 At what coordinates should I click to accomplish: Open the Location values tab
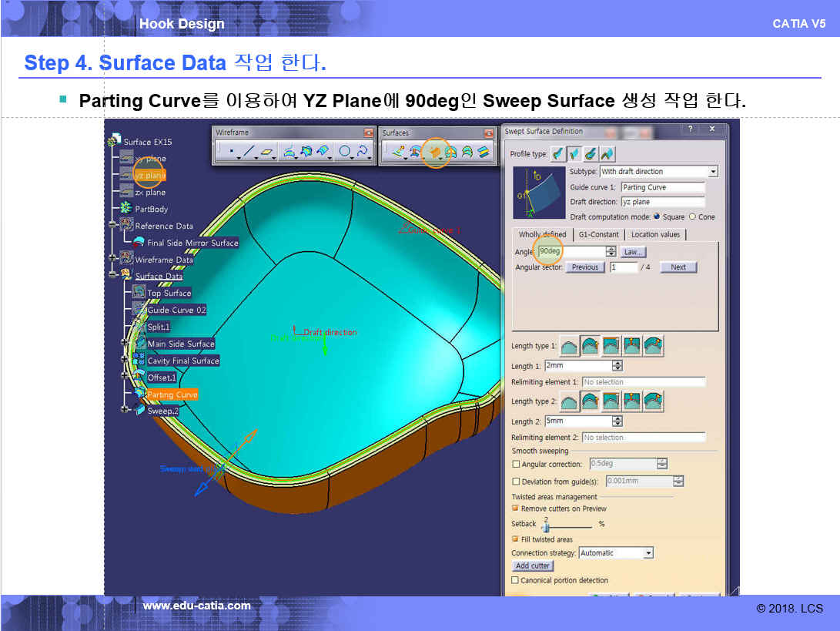pyautogui.click(x=655, y=234)
